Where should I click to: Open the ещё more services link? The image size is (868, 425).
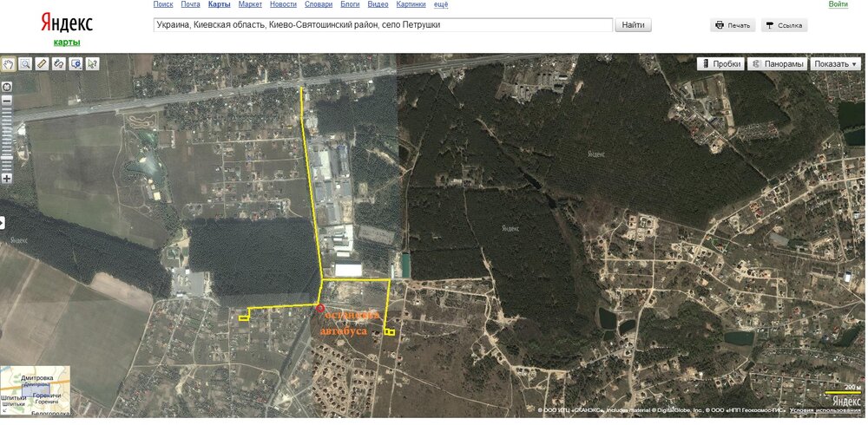click(x=441, y=4)
